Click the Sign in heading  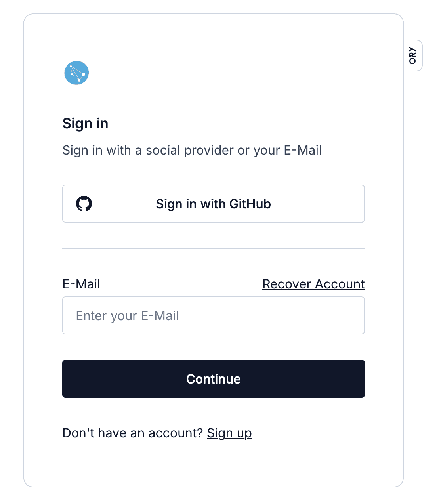[x=85, y=123]
